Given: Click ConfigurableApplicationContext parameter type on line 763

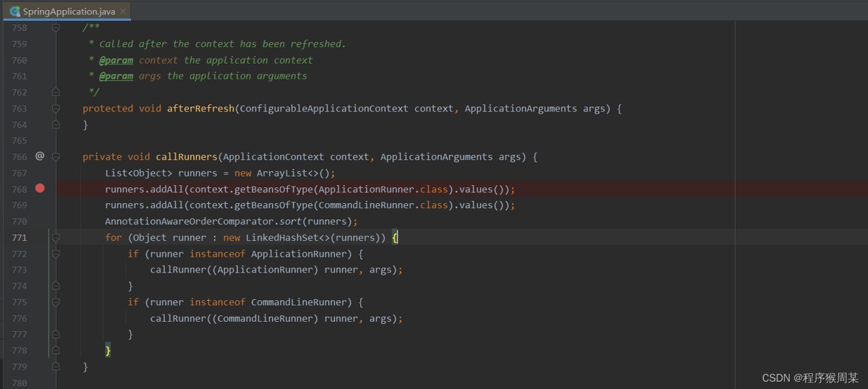Looking at the screenshot, I should pos(324,108).
